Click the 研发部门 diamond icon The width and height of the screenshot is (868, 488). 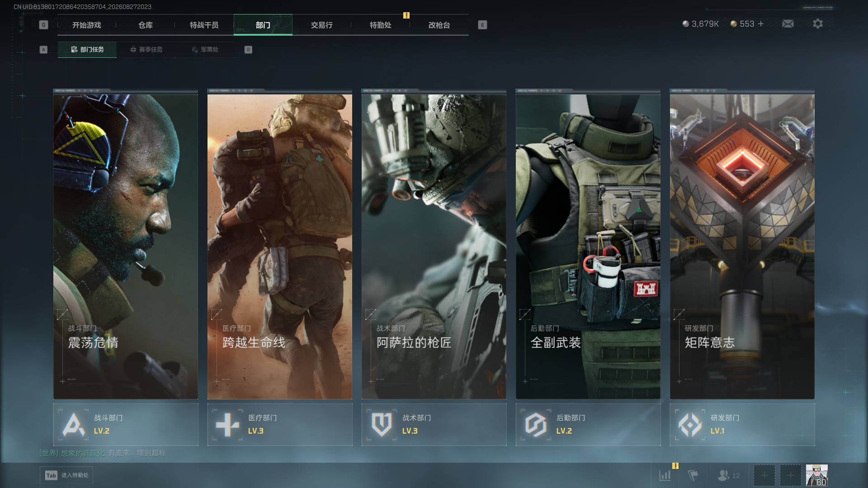690,425
